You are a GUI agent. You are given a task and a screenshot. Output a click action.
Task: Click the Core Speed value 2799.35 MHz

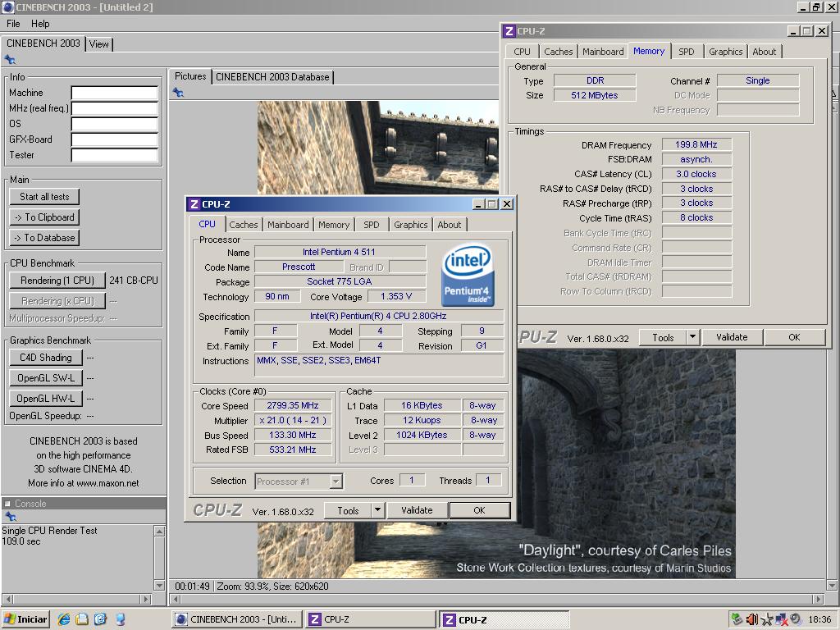pyautogui.click(x=293, y=405)
